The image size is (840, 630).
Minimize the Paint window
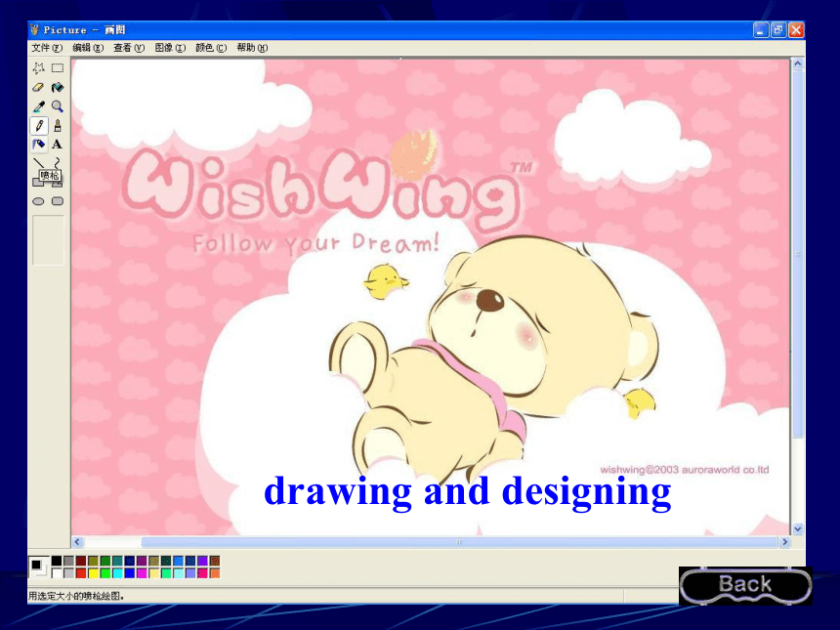click(761, 30)
